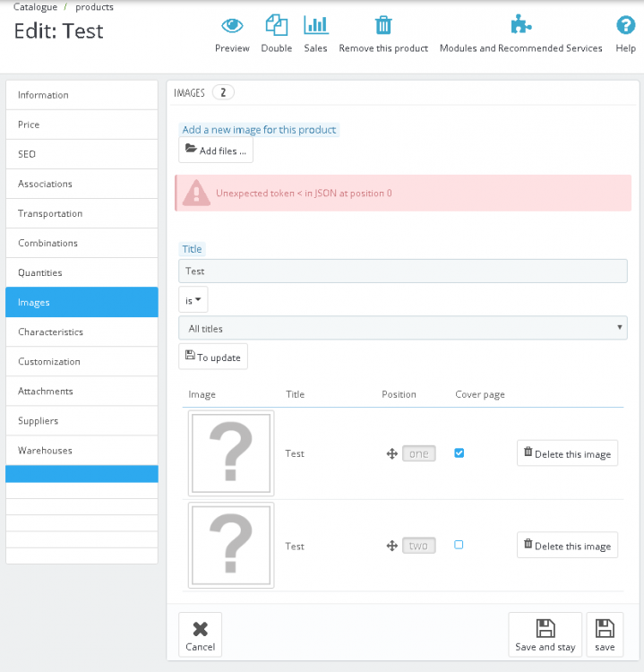Image resolution: width=644 pixels, height=672 pixels.
Task: Click the Double duplicate icon
Action: pos(277,25)
